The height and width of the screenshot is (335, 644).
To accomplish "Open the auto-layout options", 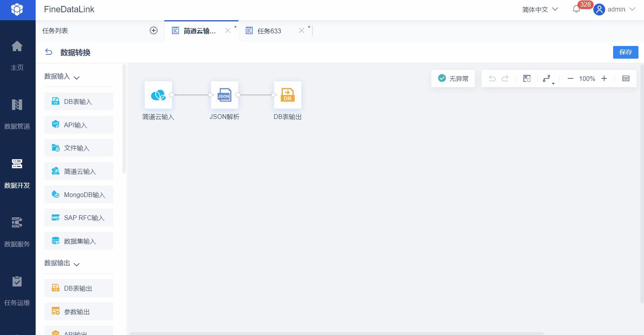I will 548,79.
